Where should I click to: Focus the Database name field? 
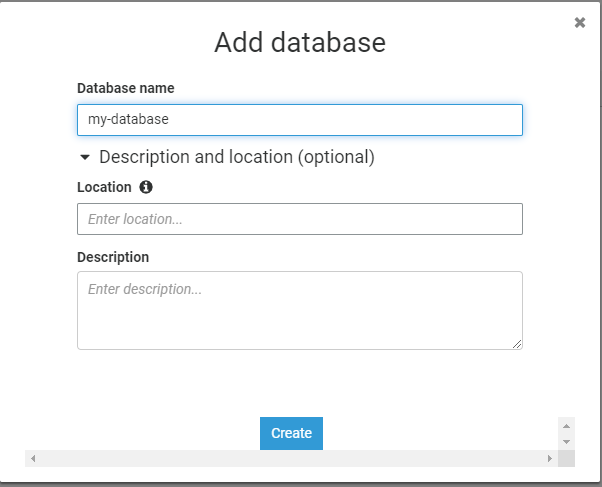[x=300, y=120]
